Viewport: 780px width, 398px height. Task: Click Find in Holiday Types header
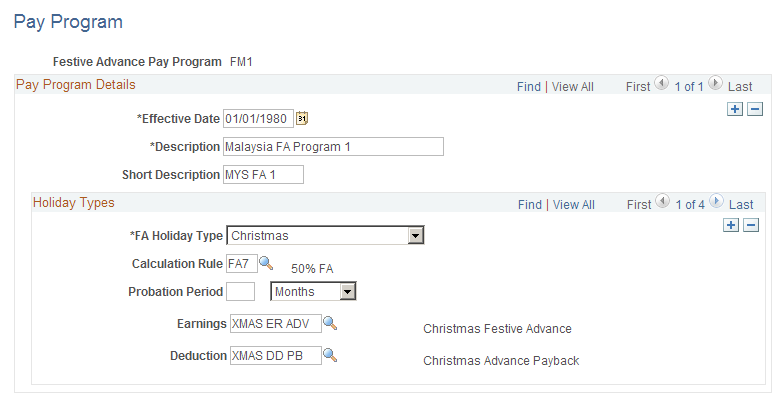[x=530, y=204]
